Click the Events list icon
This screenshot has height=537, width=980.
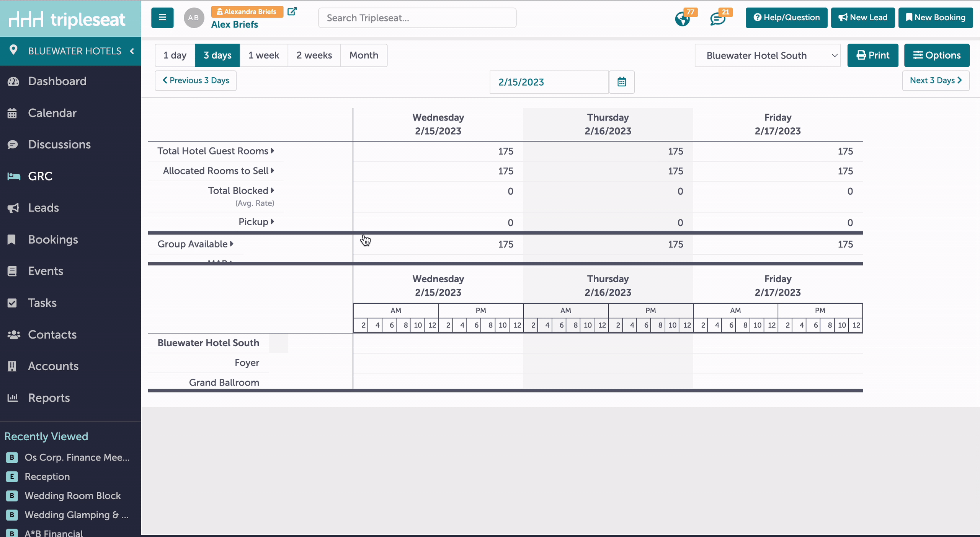[x=12, y=271]
